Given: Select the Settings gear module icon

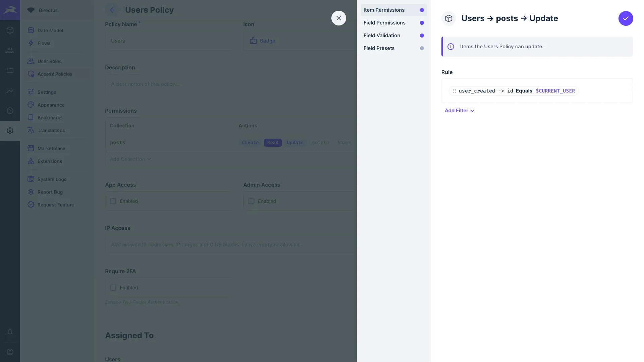Looking at the screenshot, I should click(x=10, y=131).
